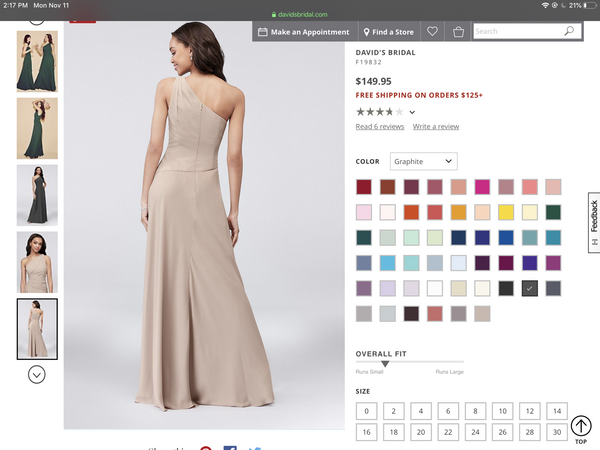
Task: Select size 0
Action: click(366, 411)
